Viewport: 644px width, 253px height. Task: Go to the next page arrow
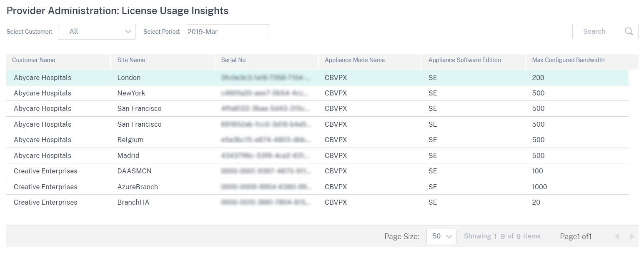point(632,237)
